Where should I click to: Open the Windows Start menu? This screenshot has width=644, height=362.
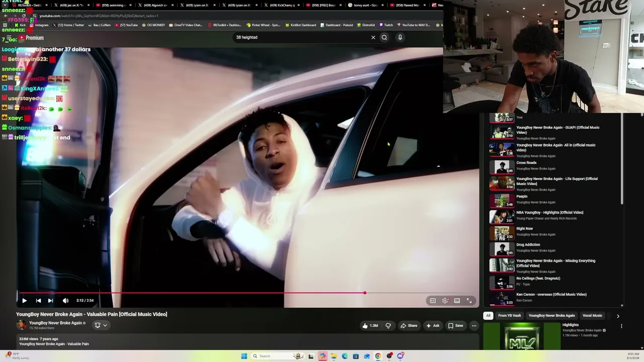[x=244, y=356]
